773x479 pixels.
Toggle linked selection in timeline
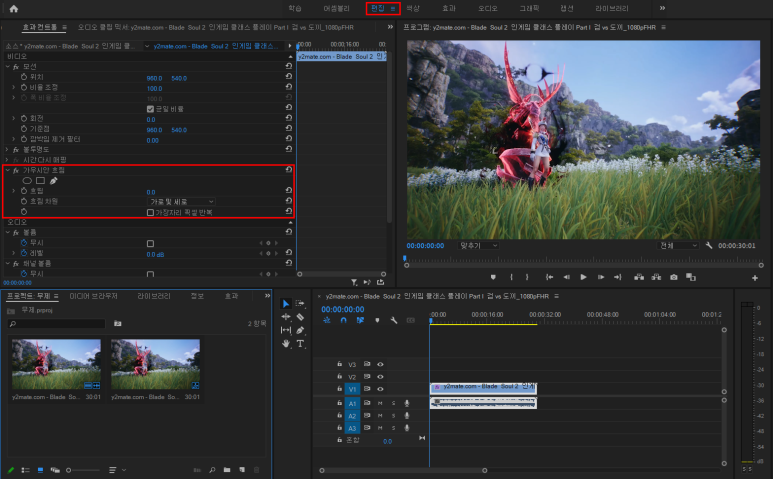coord(360,320)
